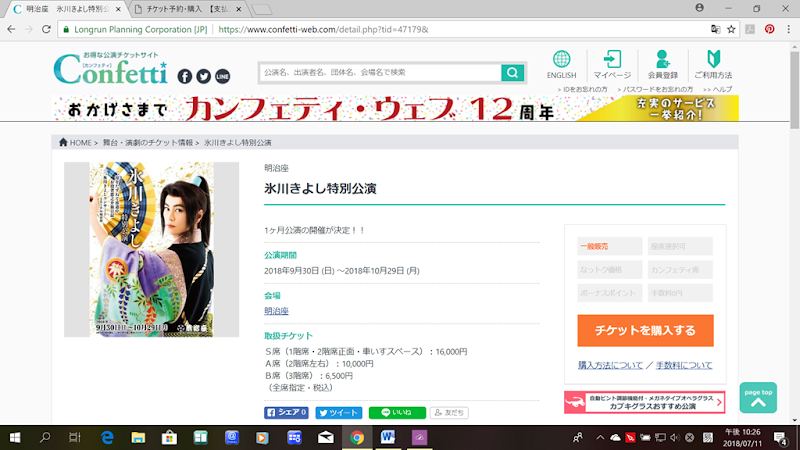Open Task View from taskbar
Image resolution: width=800 pixels, height=450 pixels.
click(74, 438)
